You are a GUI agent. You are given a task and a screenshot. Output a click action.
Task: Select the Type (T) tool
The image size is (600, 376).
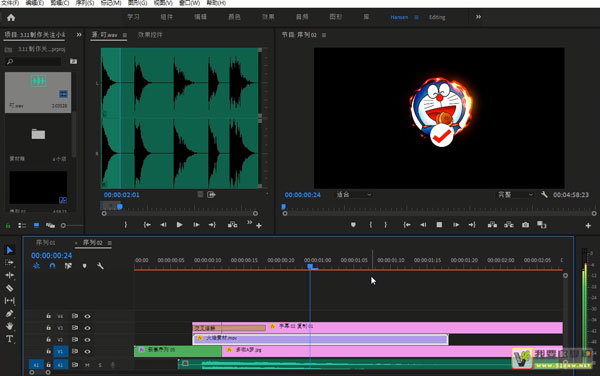click(10, 339)
